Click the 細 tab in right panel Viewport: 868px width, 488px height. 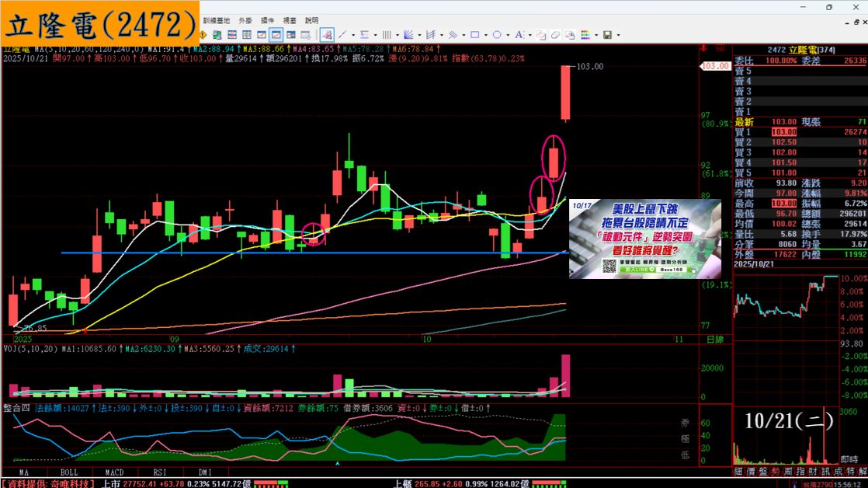point(738,472)
